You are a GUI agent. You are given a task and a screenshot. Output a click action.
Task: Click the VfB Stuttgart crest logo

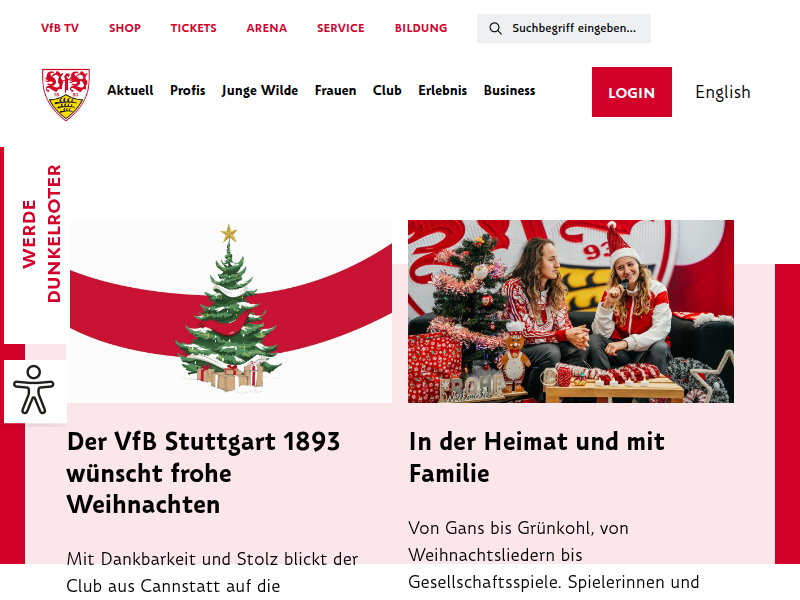66,94
